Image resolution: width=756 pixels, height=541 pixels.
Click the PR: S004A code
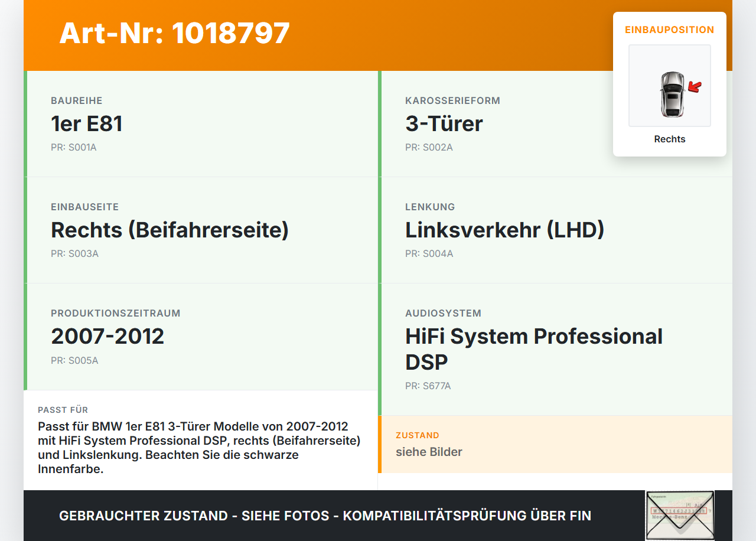pyautogui.click(x=429, y=254)
